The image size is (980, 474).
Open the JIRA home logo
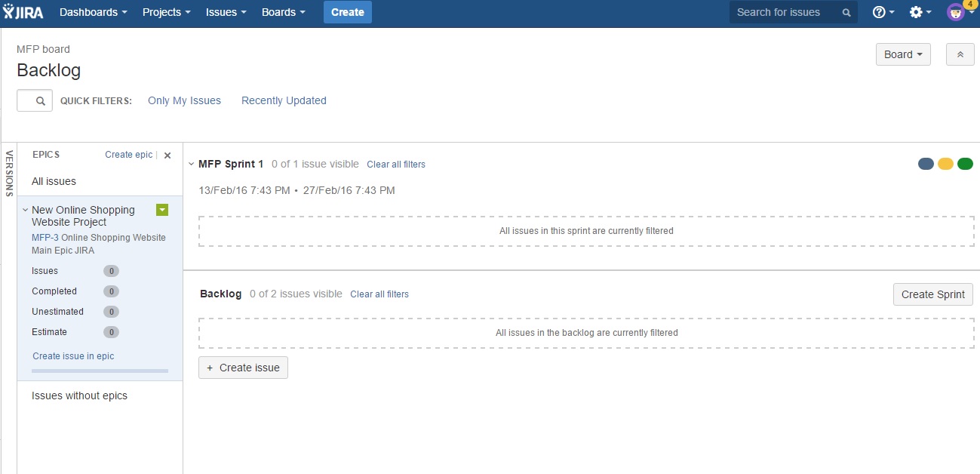click(x=23, y=11)
